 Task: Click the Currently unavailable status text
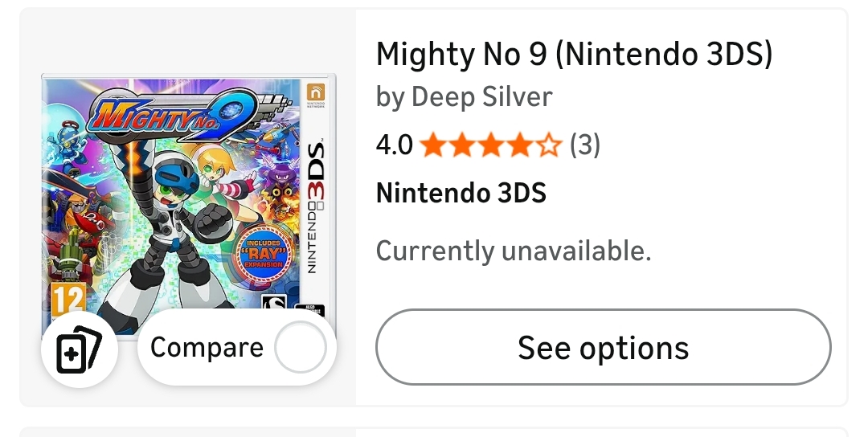tap(513, 251)
